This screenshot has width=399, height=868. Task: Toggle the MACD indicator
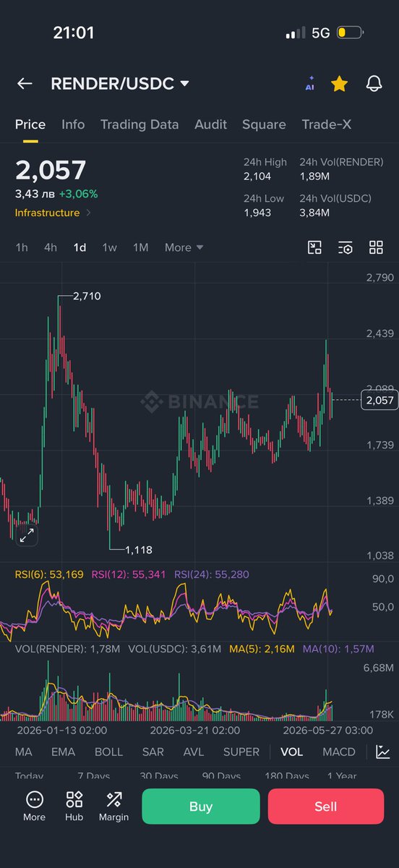click(x=339, y=752)
